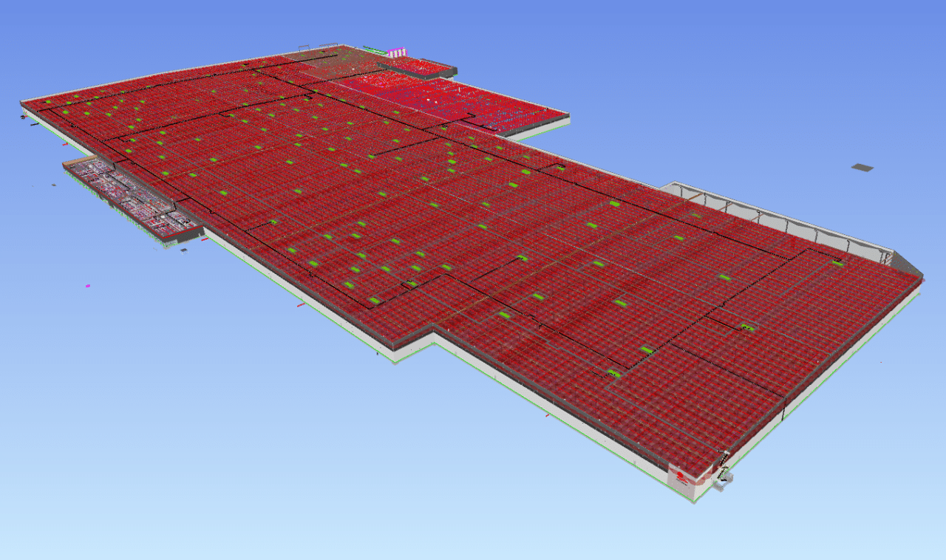
Task: Select the small magenta object left of building
Action: tap(88, 285)
